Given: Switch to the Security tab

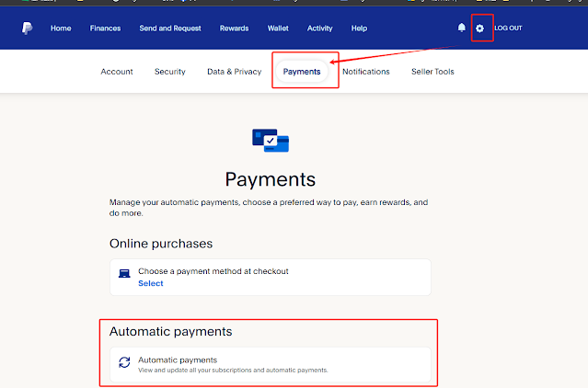Looking at the screenshot, I should (x=170, y=72).
